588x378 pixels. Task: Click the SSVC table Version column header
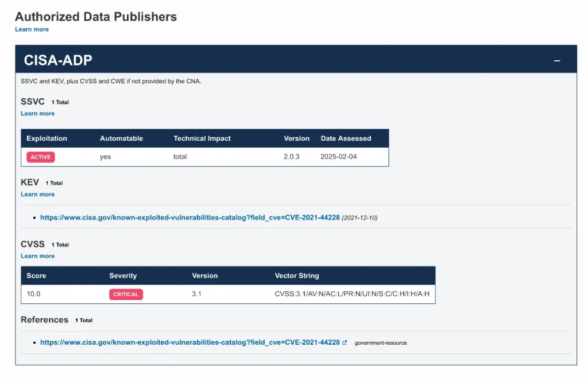click(x=297, y=138)
